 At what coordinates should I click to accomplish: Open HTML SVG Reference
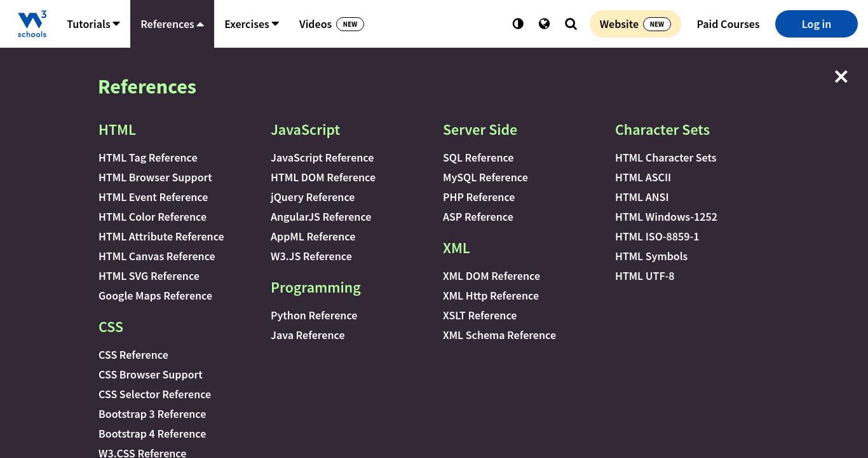[x=149, y=276]
